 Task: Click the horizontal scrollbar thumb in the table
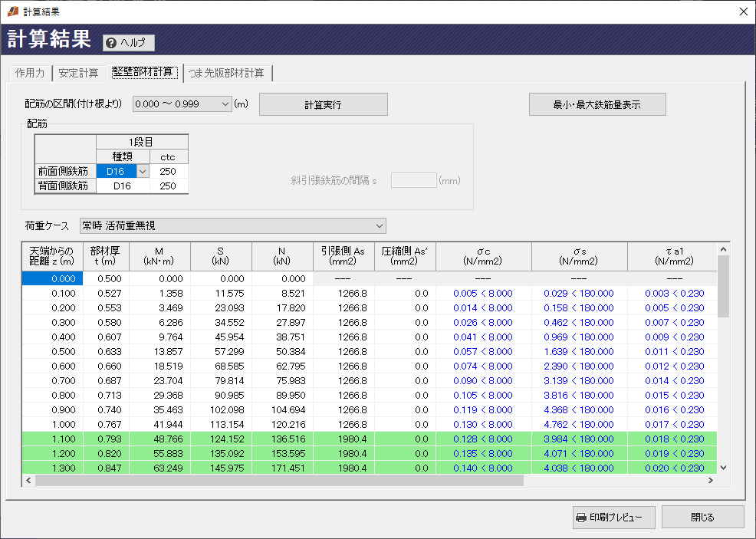279,480
